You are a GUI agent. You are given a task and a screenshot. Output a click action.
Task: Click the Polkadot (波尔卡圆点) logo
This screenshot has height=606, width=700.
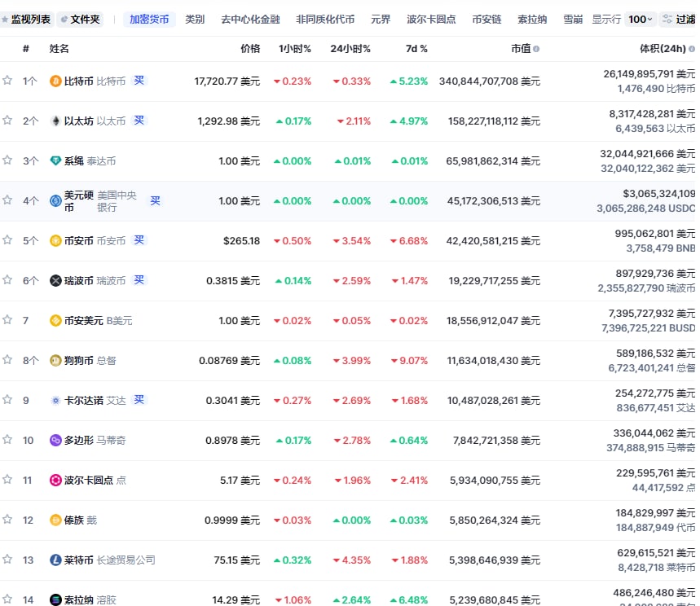[x=55, y=481]
